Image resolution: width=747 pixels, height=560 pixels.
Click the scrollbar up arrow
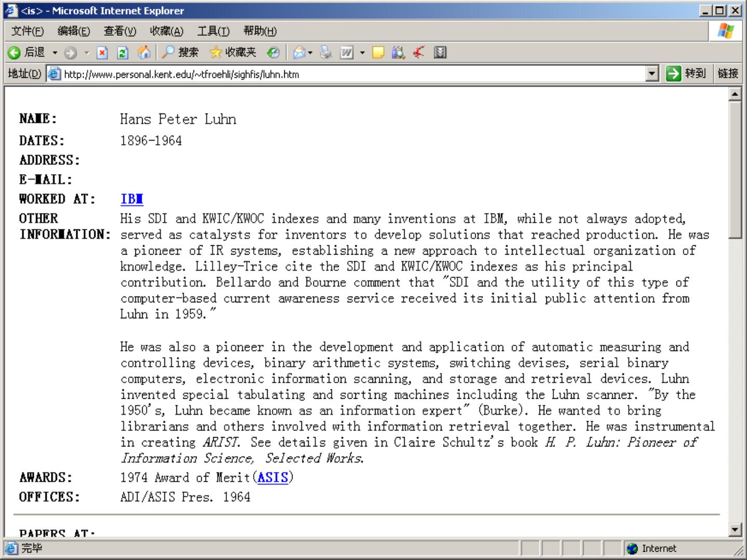[735, 94]
